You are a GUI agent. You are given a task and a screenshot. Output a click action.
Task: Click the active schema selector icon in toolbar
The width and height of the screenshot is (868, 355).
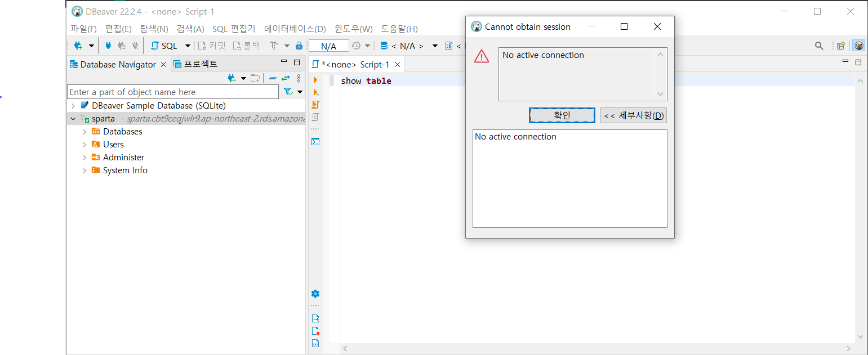tap(449, 46)
